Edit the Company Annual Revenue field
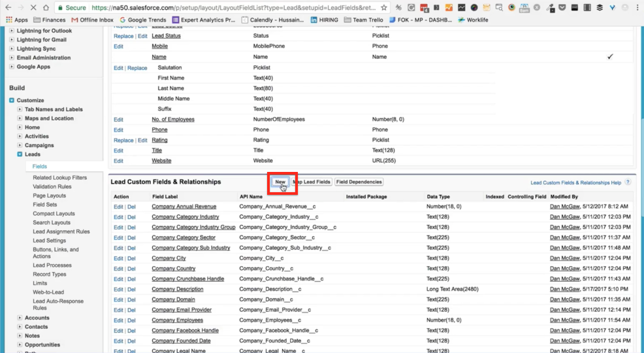The image size is (644, 353). coord(118,207)
